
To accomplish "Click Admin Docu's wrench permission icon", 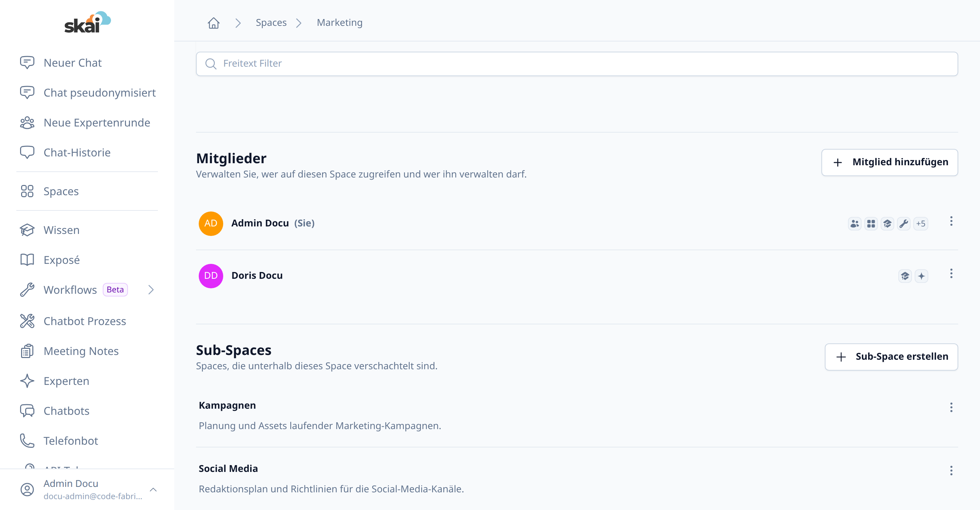I will click(x=903, y=223).
